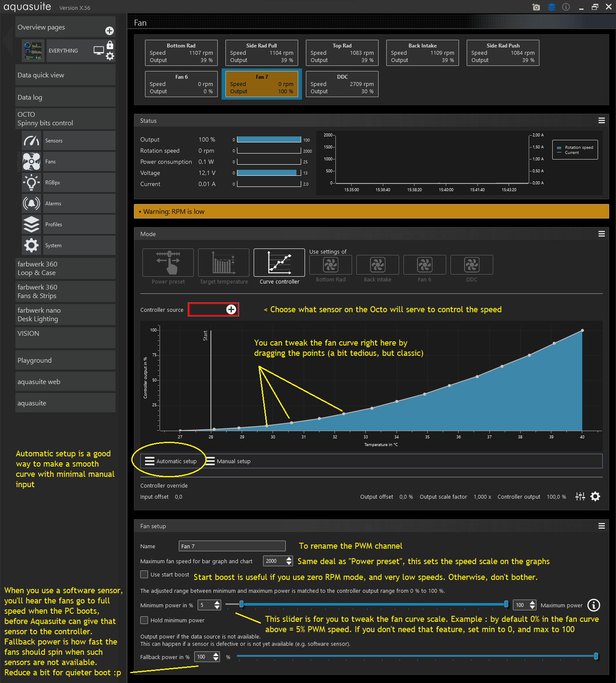Screen dimensions: 616x683
Task: Click the desktop monitor icon for EVERYTHING page
Action: [x=99, y=50]
